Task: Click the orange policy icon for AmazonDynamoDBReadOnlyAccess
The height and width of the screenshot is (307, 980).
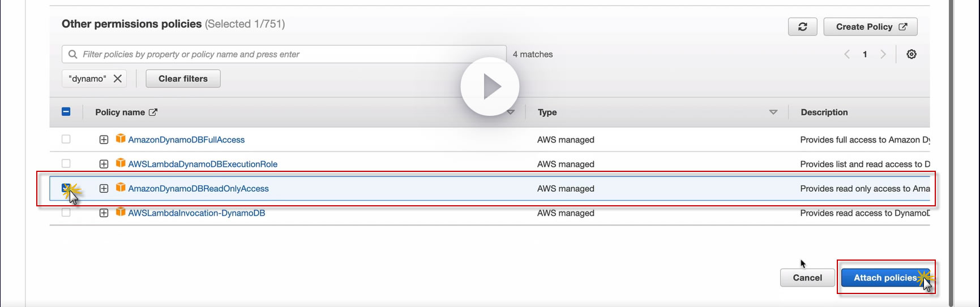Action: tap(121, 187)
